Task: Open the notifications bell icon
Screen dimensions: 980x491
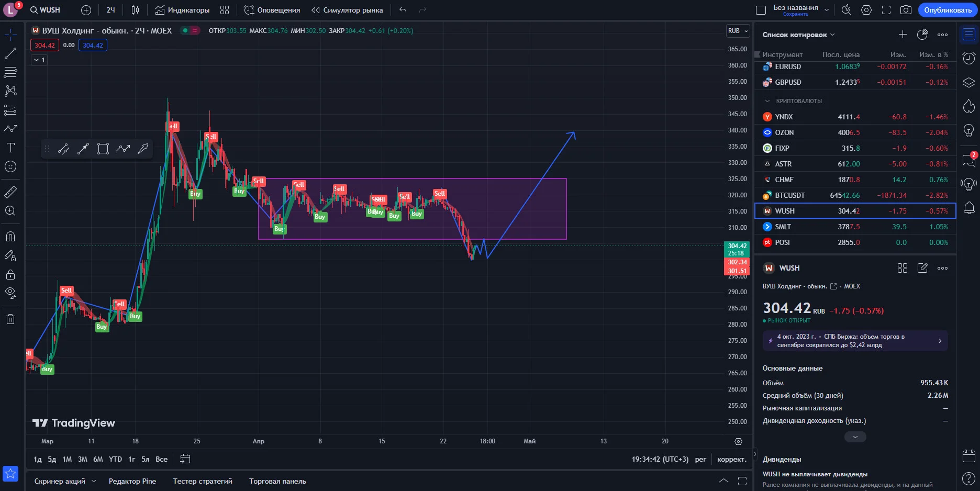Action: pyautogui.click(x=969, y=208)
